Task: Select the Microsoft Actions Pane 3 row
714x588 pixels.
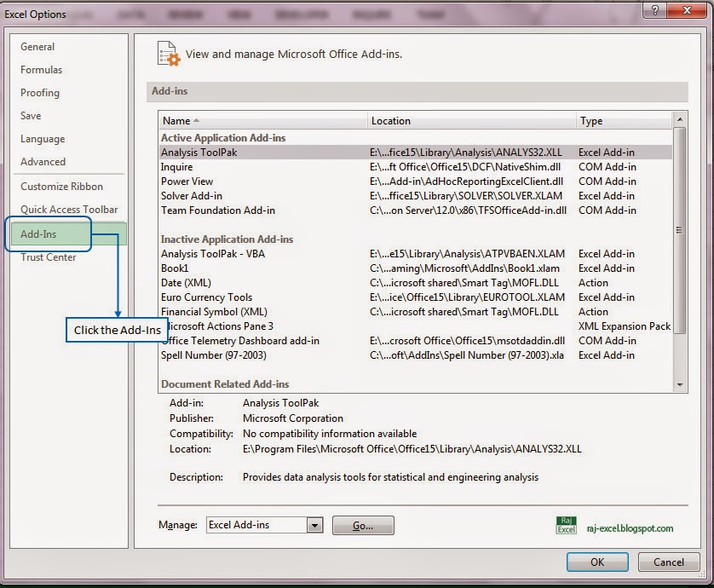Action: (416, 326)
